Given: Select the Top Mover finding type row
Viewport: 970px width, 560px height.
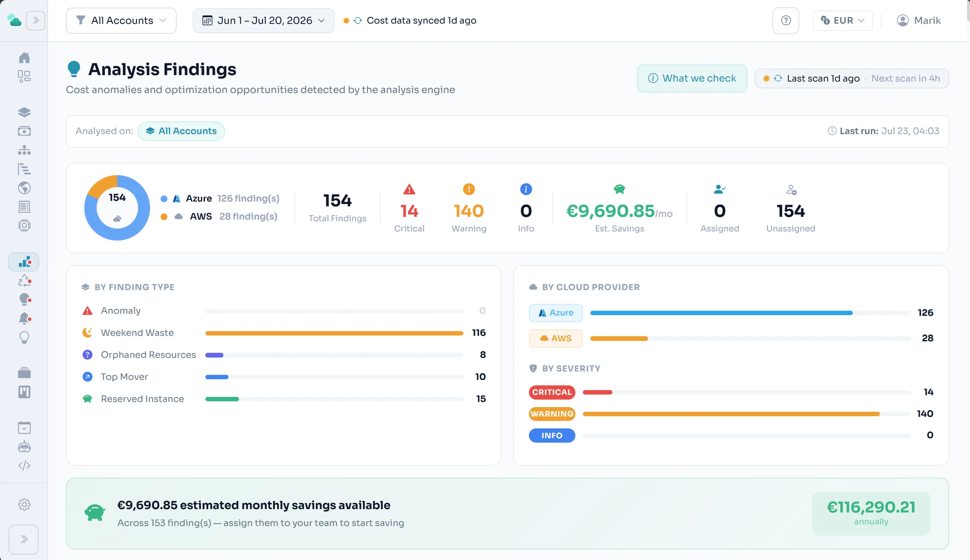Looking at the screenshot, I should [x=284, y=377].
